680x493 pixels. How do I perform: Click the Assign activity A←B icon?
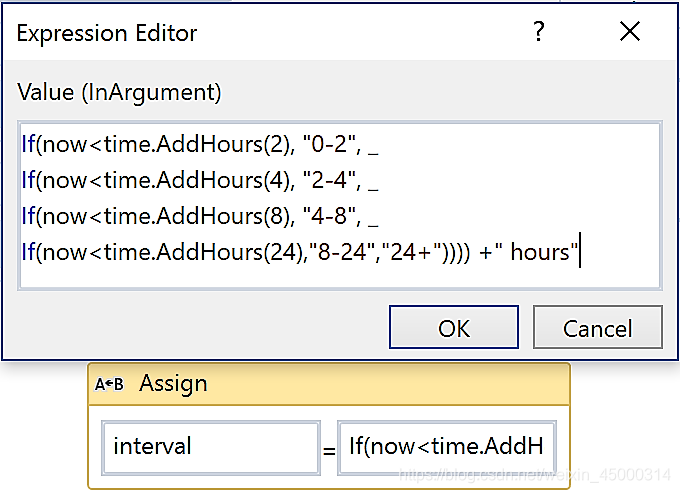coord(109,384)
